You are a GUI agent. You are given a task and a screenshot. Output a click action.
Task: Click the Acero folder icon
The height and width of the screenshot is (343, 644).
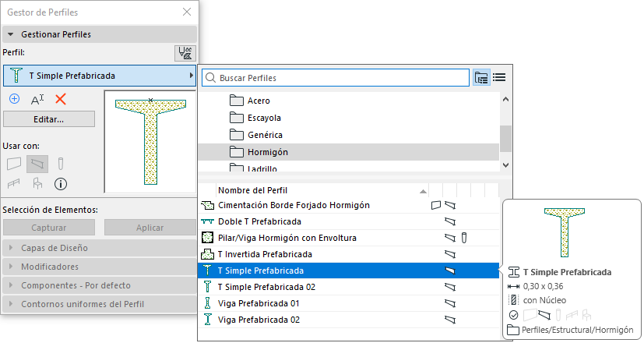tap(237, 101)
